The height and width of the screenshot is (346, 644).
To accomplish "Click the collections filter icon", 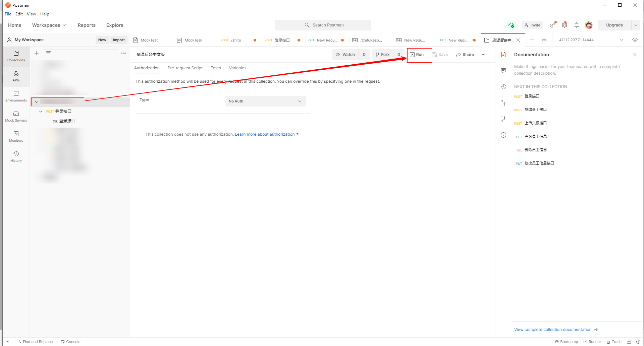I will pyautogui.click(x=48, y=53).
